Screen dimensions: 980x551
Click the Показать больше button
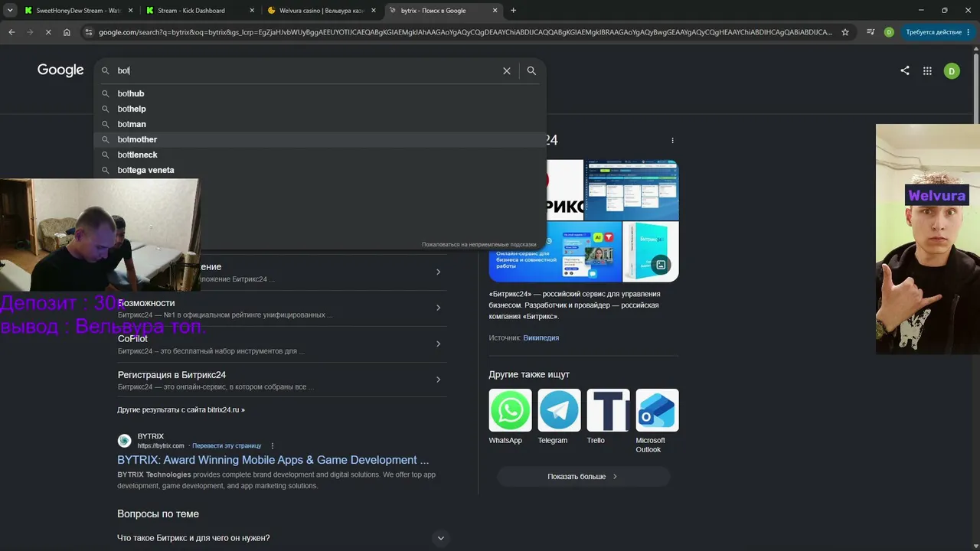[583, 476]
